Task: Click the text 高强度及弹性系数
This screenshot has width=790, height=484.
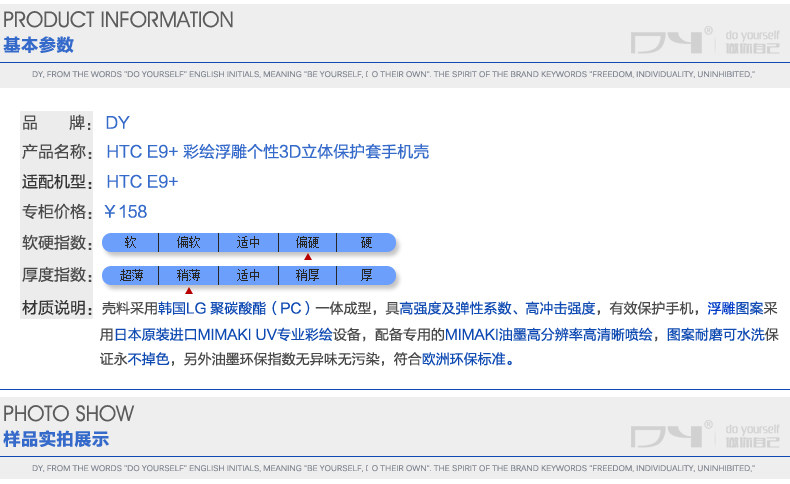Action: [455, 308]
